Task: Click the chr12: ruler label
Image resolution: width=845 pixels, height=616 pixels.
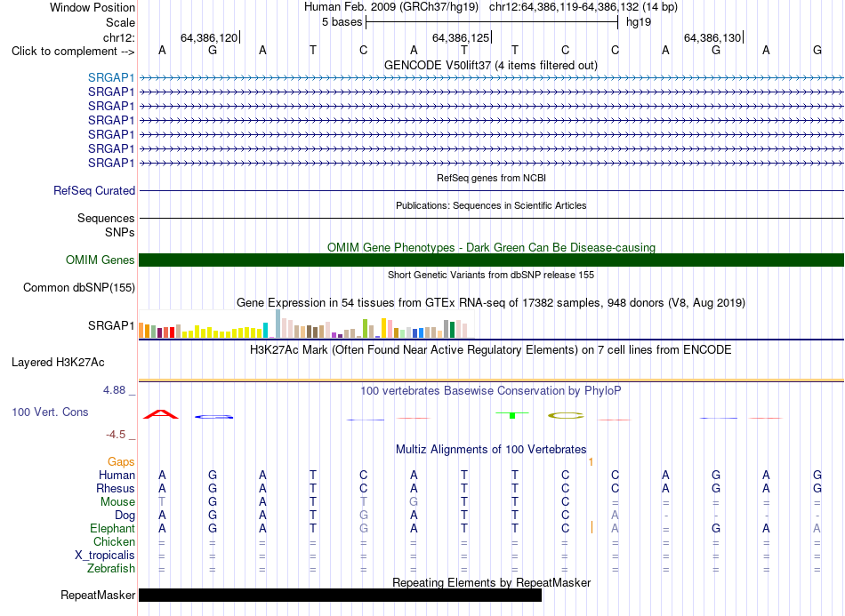Action: [118, 37]
